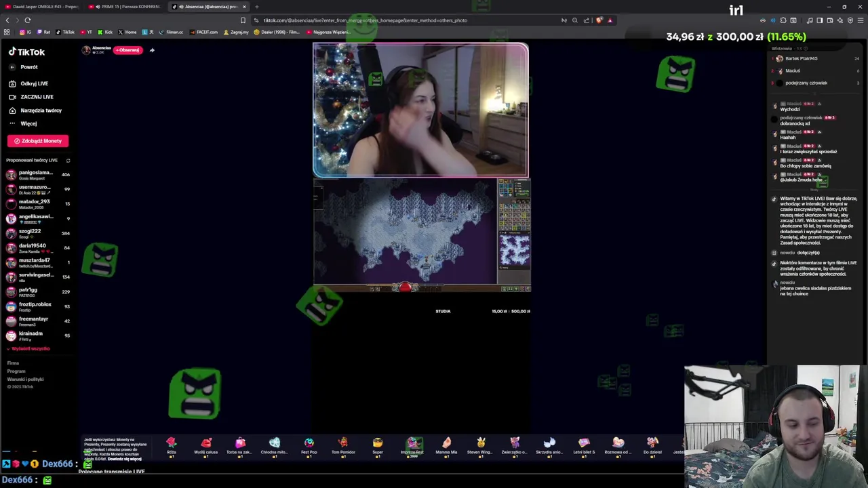
Task: Send the Tom Pomidor gift
Action: click(343, 447)
